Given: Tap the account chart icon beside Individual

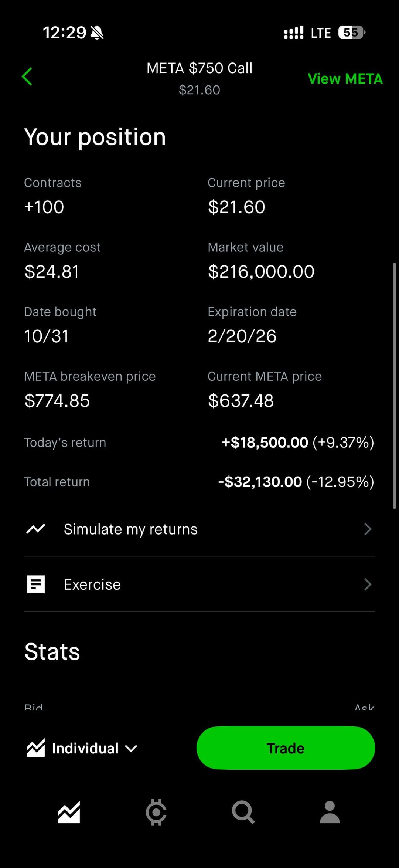Looking at the screenshot, I should pos(36,748).
